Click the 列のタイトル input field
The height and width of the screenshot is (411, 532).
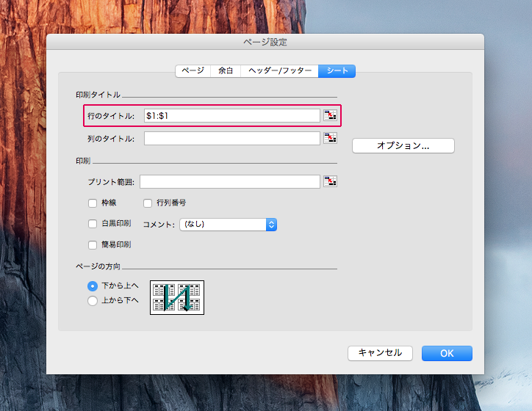coord(232,138)
